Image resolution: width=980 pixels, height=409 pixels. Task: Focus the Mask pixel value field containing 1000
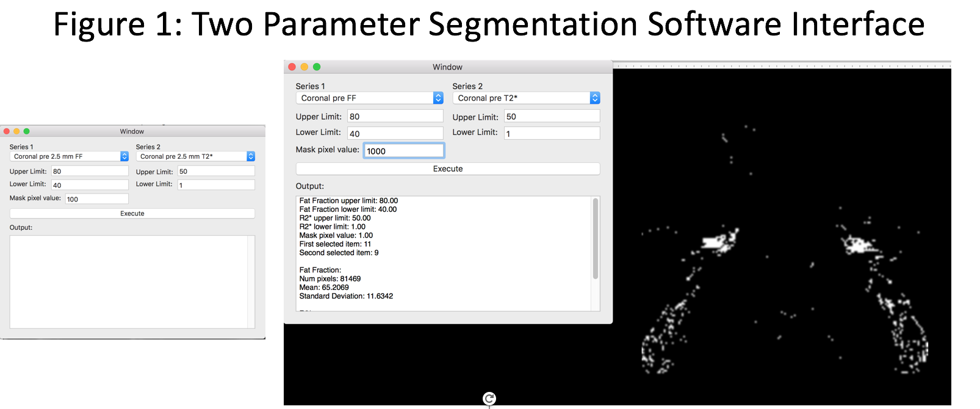click(x=403, y=151)
